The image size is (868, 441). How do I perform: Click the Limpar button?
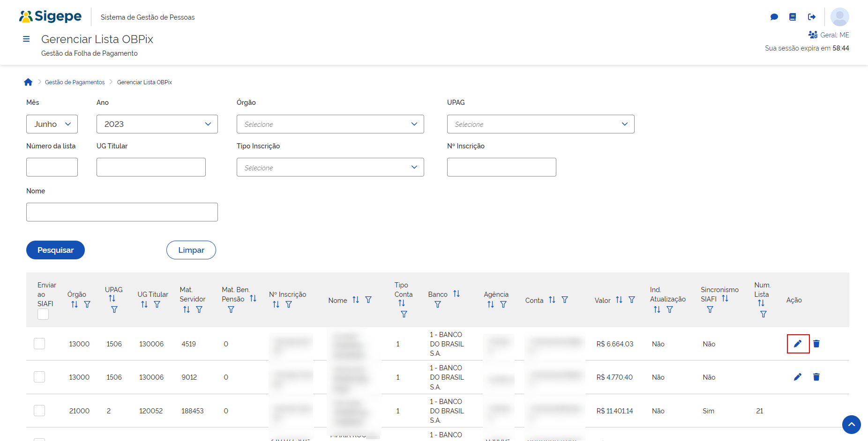(191, 250)
